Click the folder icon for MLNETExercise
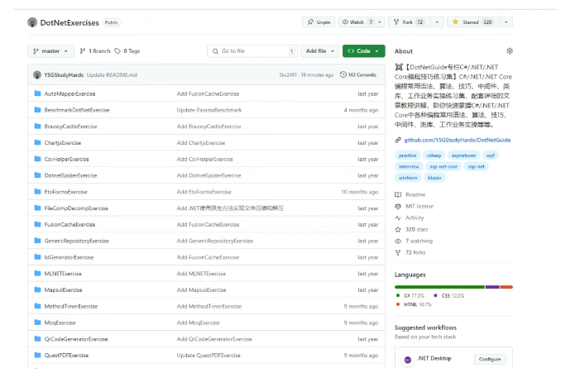This screenshot has height=392, width=561. tap(37, 273)
